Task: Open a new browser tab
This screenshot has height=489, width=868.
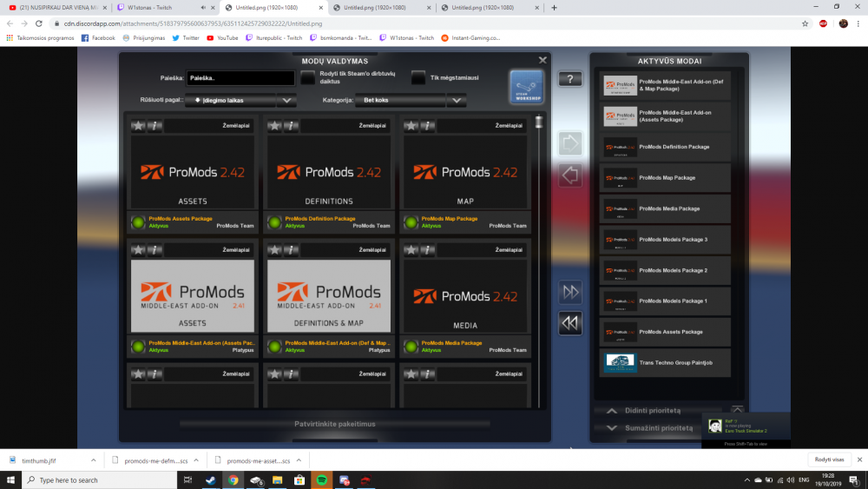Action: [554, 8]
